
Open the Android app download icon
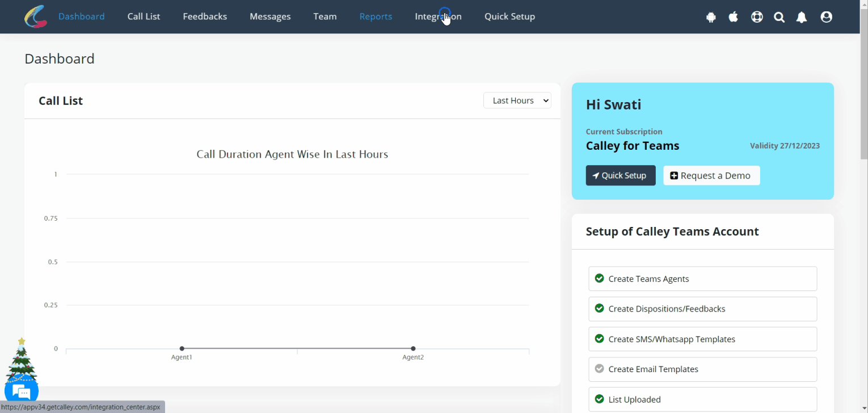point(711,17)
